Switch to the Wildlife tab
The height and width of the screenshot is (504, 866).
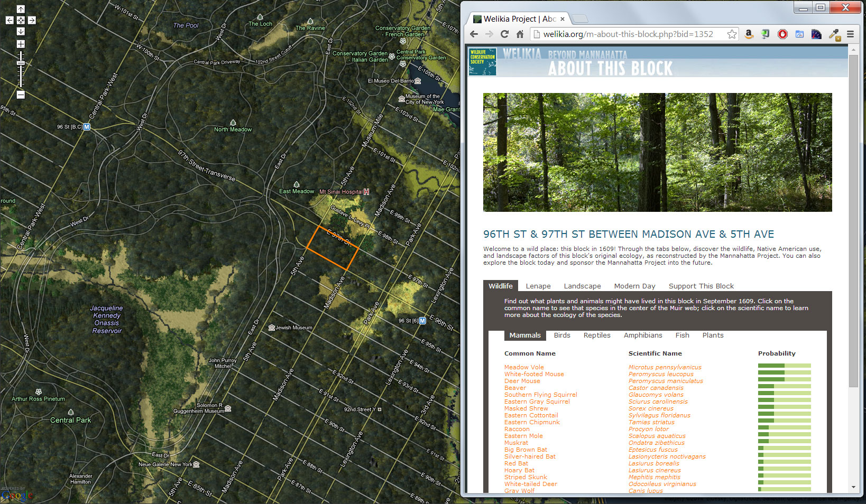click(500, 286)
